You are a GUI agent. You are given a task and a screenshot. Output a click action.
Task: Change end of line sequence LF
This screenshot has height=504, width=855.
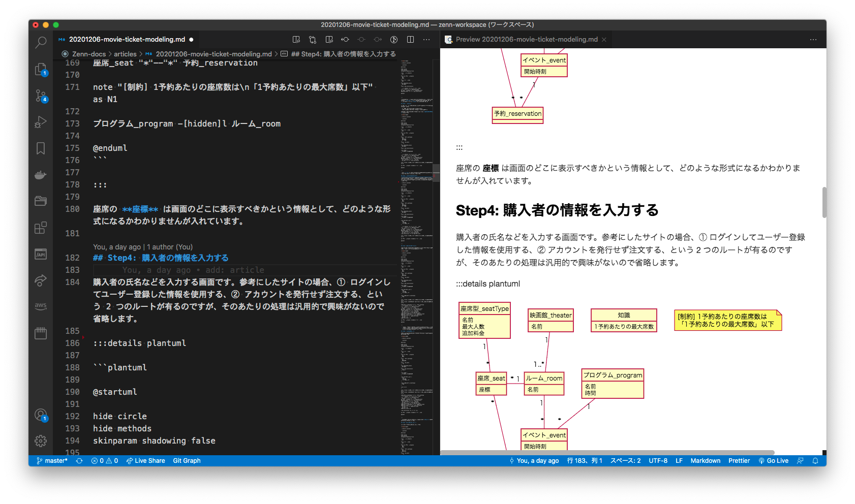[679, 461]
